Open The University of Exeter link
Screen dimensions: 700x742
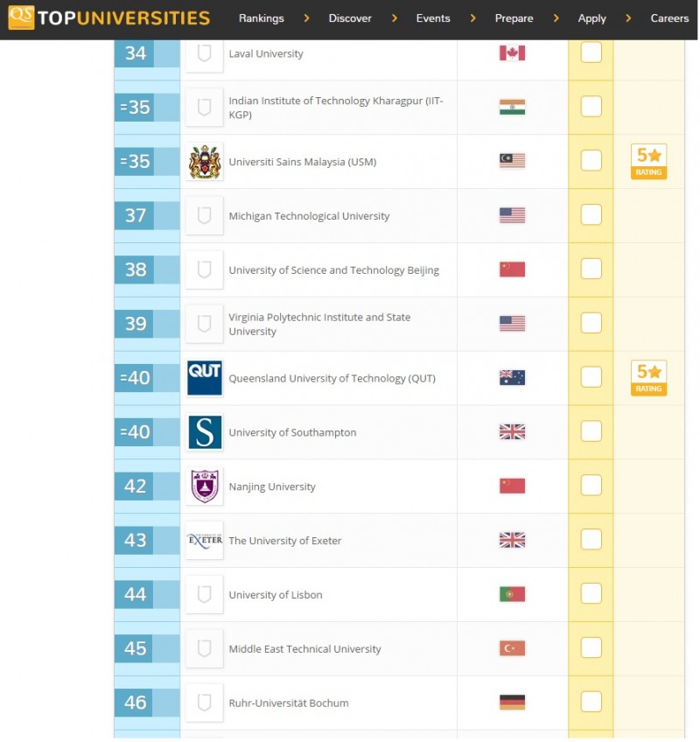(x=285, y=541)
